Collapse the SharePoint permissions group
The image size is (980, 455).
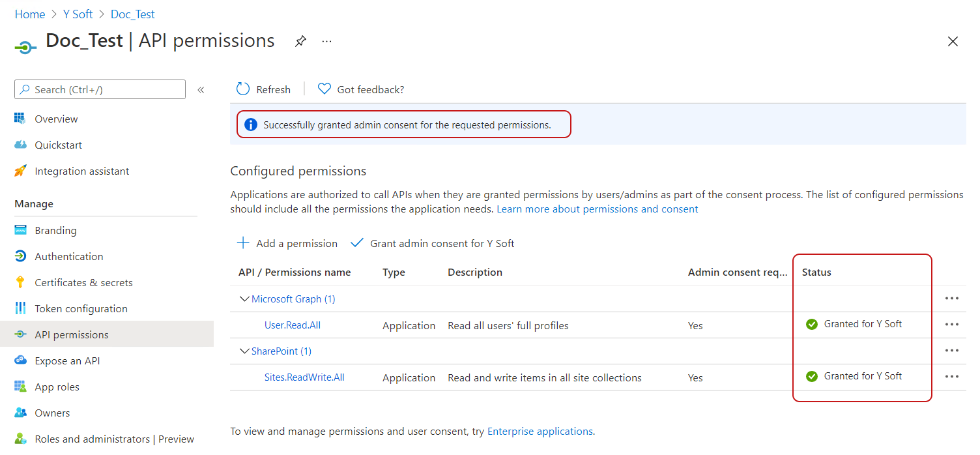pyautogui.click(x=245, y=351)
